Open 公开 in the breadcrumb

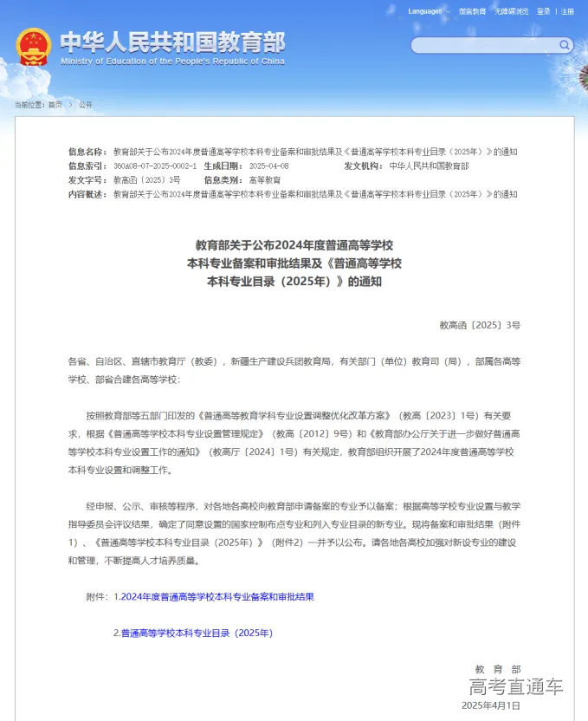click(x=85, y=104)
